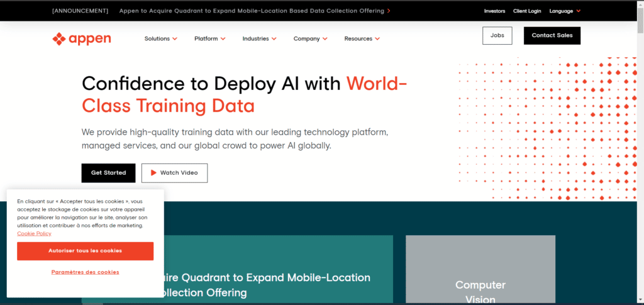The height and width of the screenshot is (305, 644).
Task: Click the red arrow after the announcement headline
Action: click(x=389, y=11)
